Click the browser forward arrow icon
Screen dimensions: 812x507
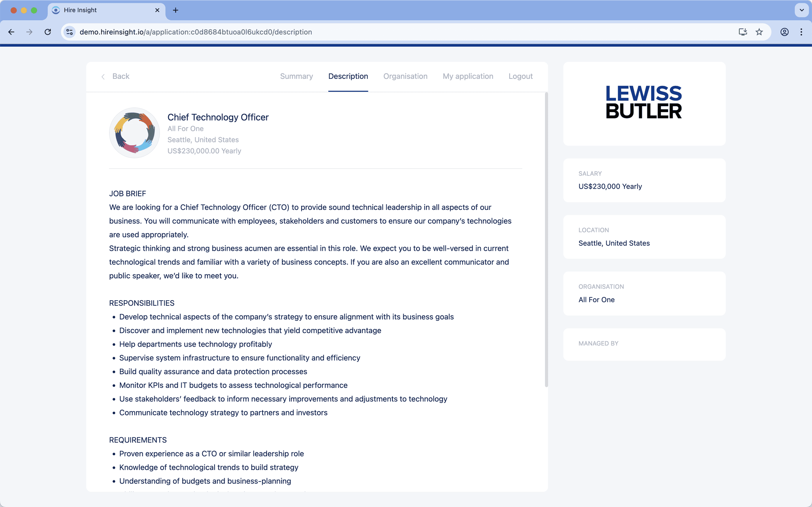(29, 32)
